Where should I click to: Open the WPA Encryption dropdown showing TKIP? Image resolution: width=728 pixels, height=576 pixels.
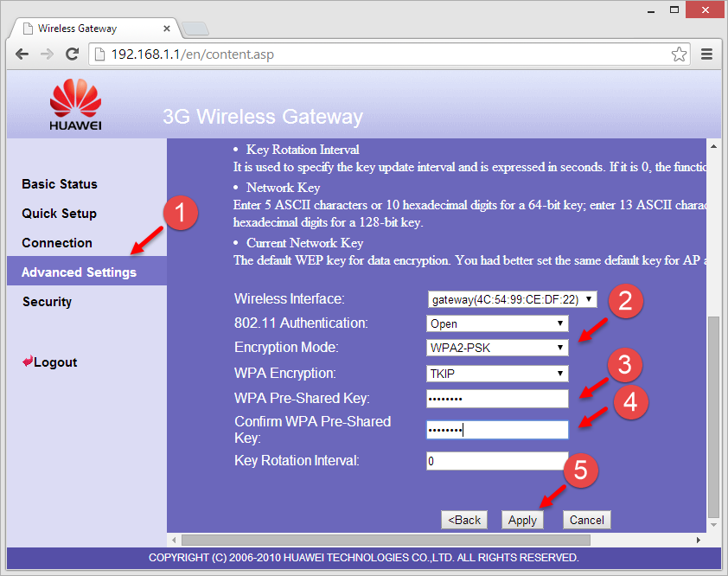point(497,374)
